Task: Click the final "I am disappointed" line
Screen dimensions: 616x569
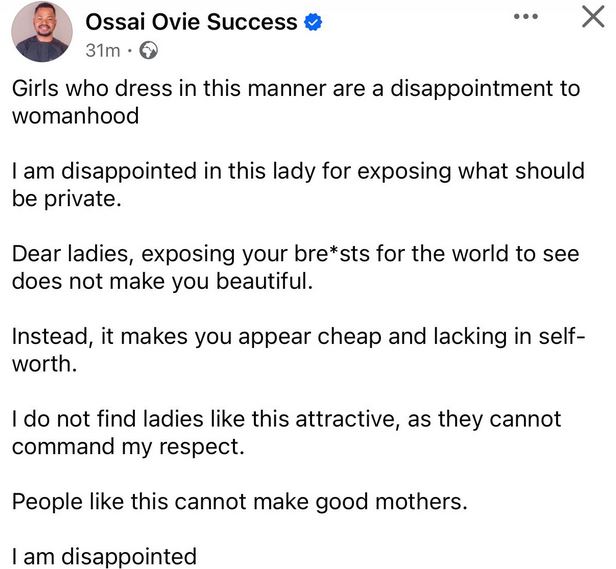Action: [x=104, y=554]
